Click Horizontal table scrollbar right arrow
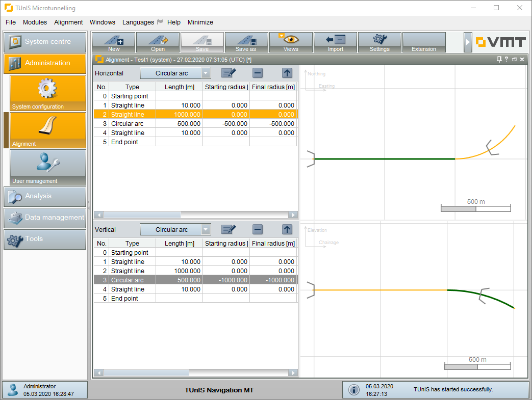Image resolution: width=532 pixels, height=400 pixels. coord(293,215)
